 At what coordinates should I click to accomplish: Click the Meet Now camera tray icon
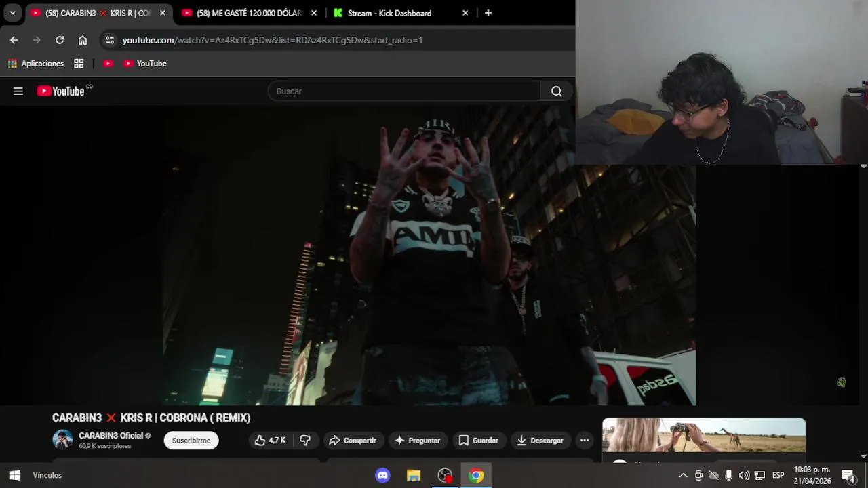[x=698, y=475]
